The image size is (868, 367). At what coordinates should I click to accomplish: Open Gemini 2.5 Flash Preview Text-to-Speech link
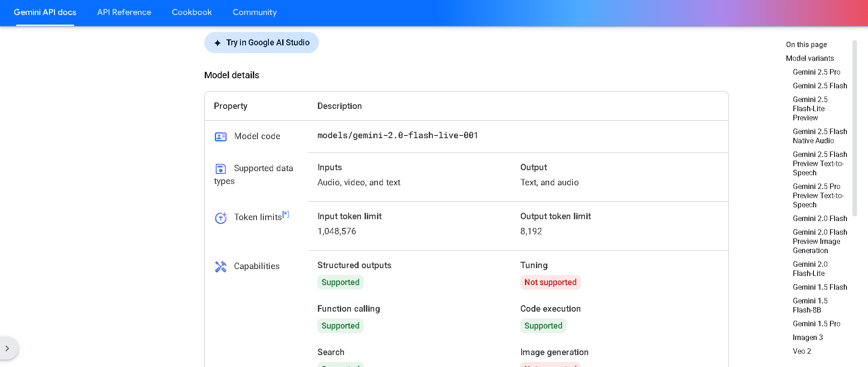(x=820, y=163)
